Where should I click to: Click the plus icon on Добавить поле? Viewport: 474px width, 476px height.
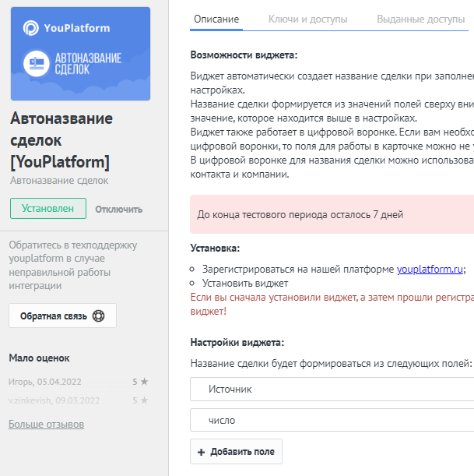click(x=201, y=452)
